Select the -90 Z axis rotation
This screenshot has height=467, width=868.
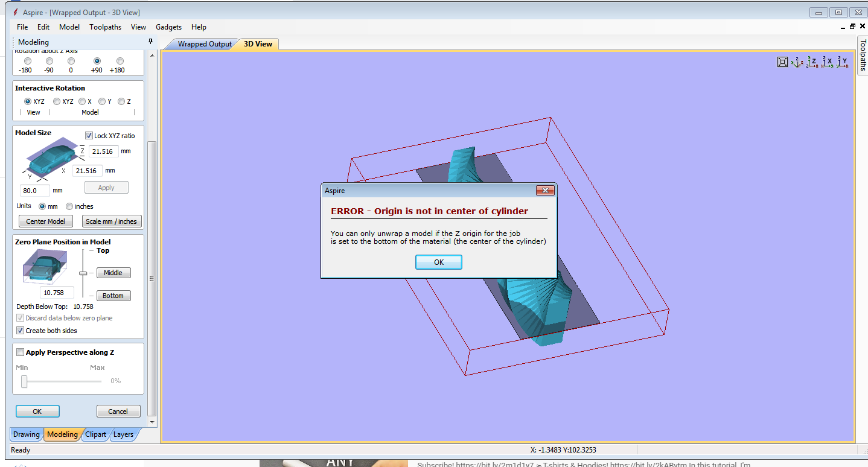(49, 61)
